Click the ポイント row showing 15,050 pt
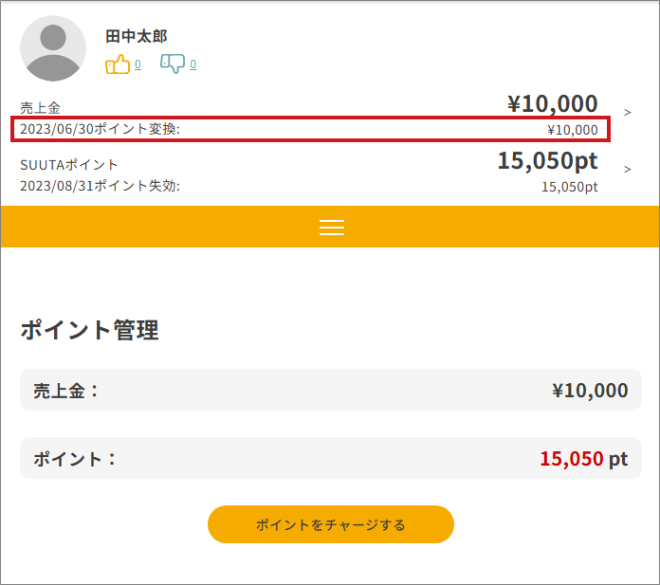This screenshot has width=660, height=585. [331, 458]
